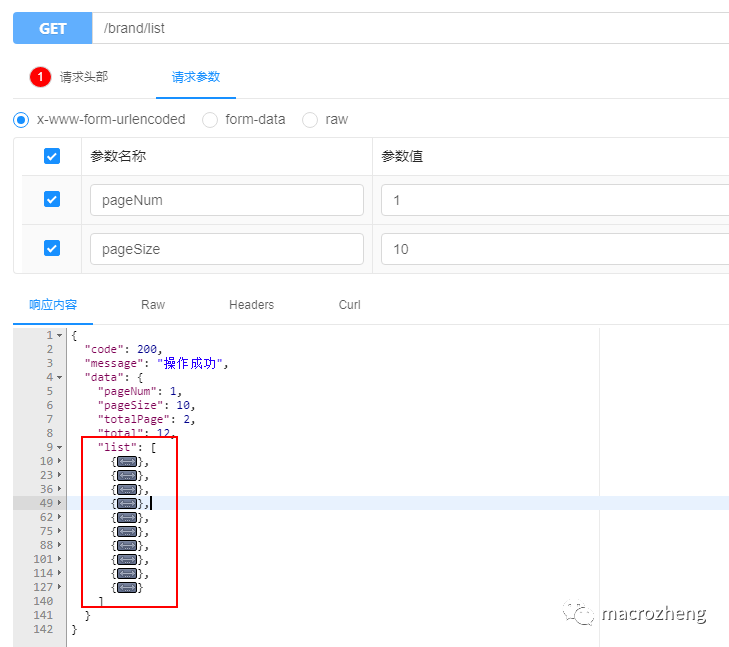
Task: Click the 参数名称 column header
Action: (118, 156)
